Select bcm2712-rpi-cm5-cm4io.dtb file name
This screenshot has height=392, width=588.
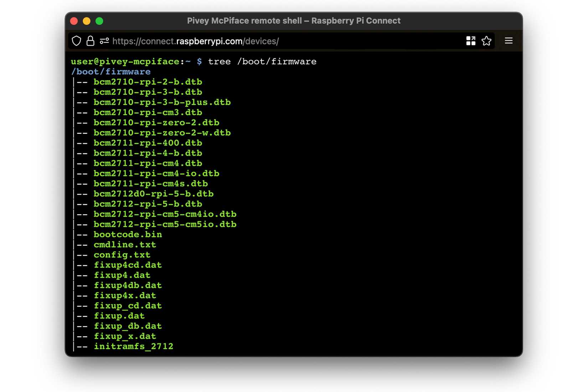point(165,214)
